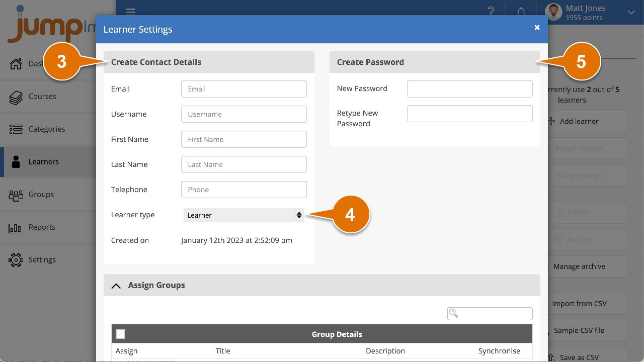The height and width of the screenshot is (362, 644).
Task: Click the Assign column header
Action: 126,351
